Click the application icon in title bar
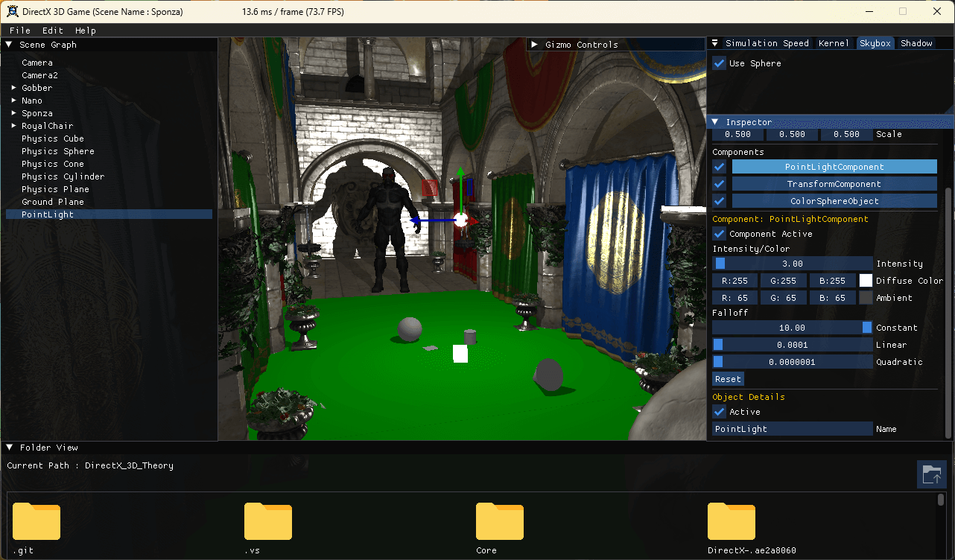Viewport: 955px width, 560px height. (x=11, y=11)
